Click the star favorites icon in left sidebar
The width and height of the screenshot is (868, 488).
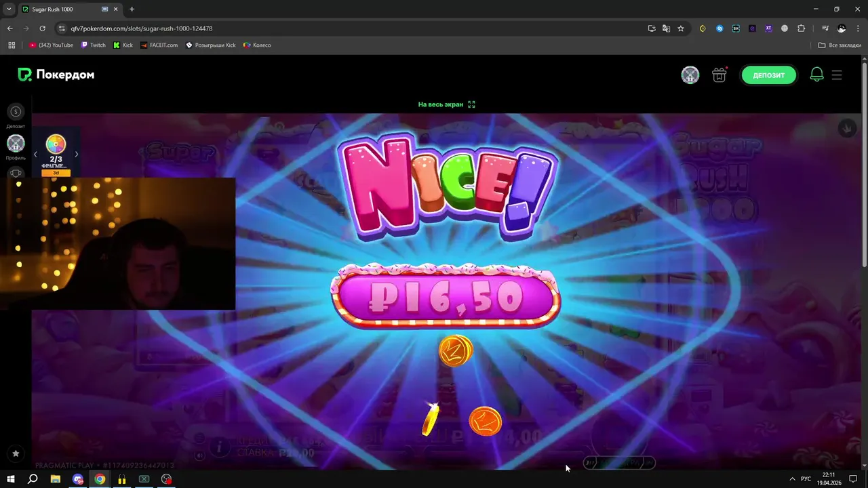point(16,453)
